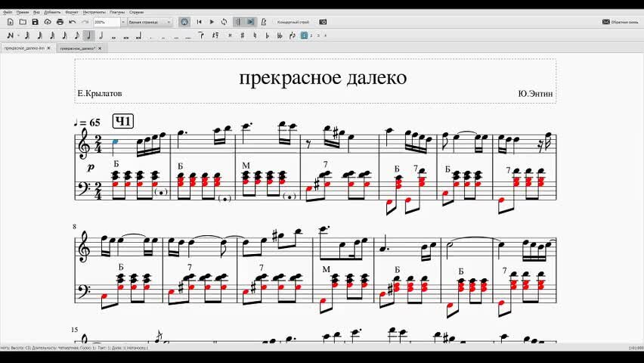Select the quarter note duration
Screen dimensions: 644x363
(x=88, y=36)
